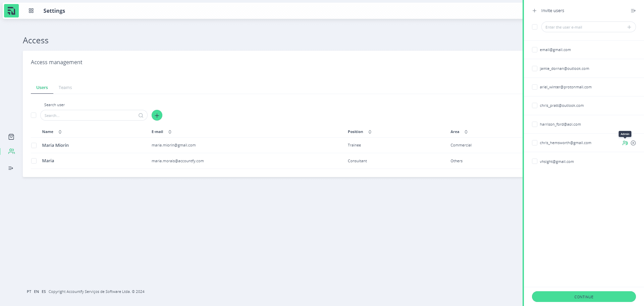Open the shopping bag sidebar icon

click(x=11, y=137)
